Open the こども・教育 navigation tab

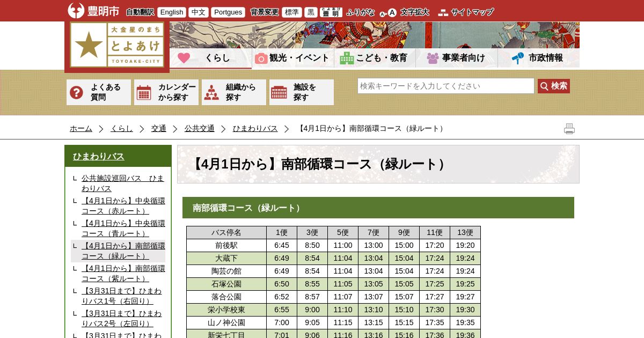pyautogui.click(x=375, y=58)
